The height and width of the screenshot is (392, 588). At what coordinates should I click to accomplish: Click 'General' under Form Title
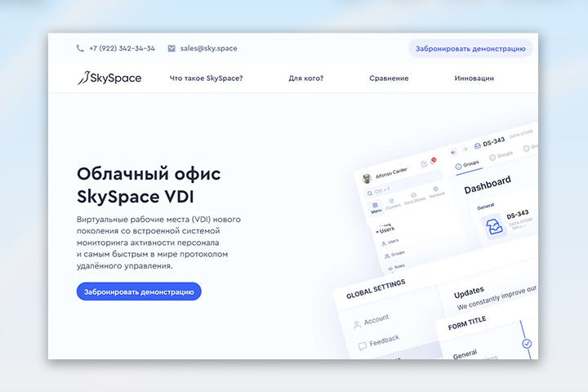click(465, 354)
